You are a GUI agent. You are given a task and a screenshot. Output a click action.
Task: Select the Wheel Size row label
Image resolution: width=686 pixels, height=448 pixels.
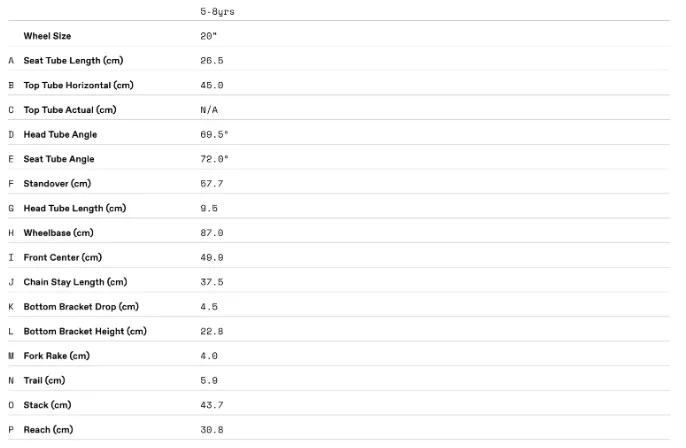click(x=47, y=36)
